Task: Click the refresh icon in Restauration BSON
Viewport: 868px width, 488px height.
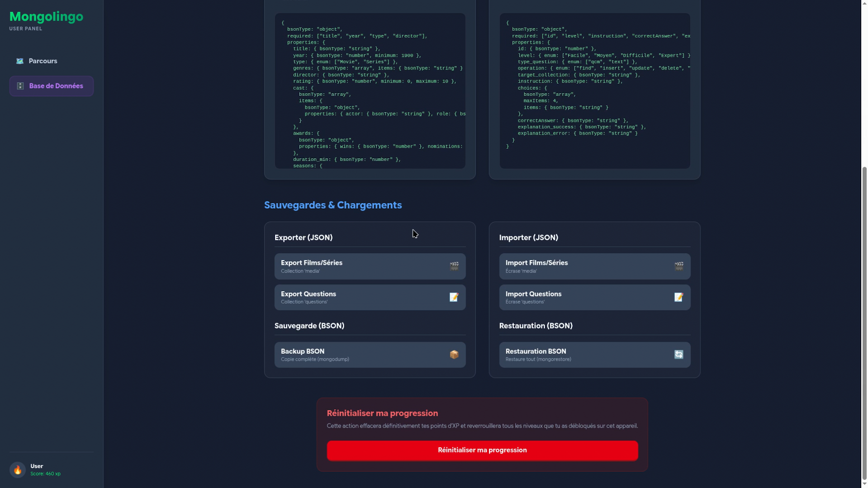Action: tap(679, 355)
